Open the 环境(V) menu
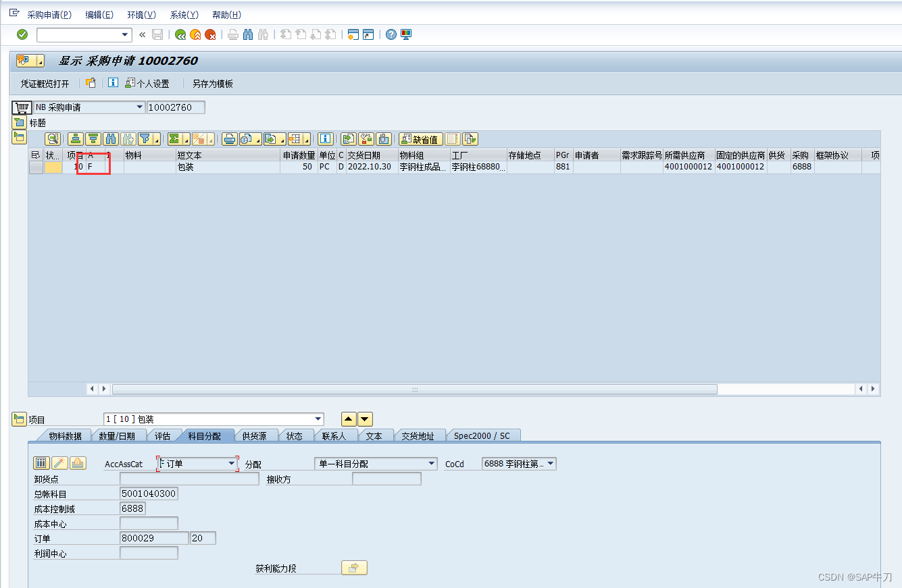 click(142, 15)
